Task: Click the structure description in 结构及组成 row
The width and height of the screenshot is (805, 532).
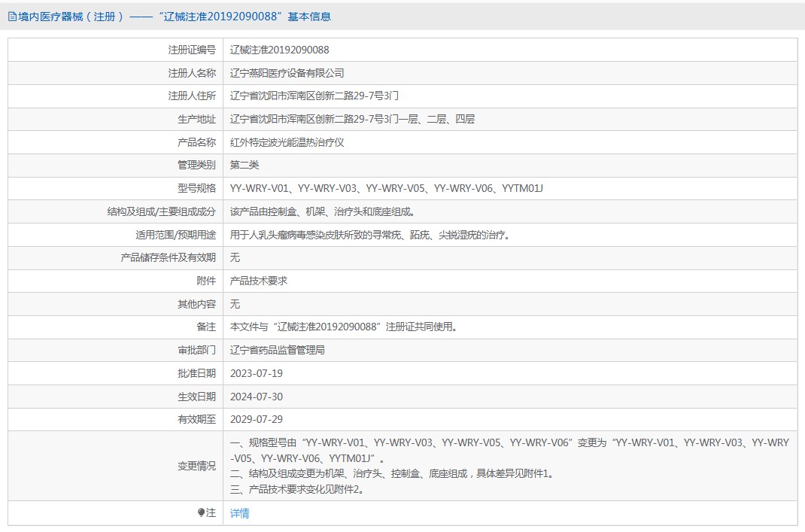Action: [322, 211]
